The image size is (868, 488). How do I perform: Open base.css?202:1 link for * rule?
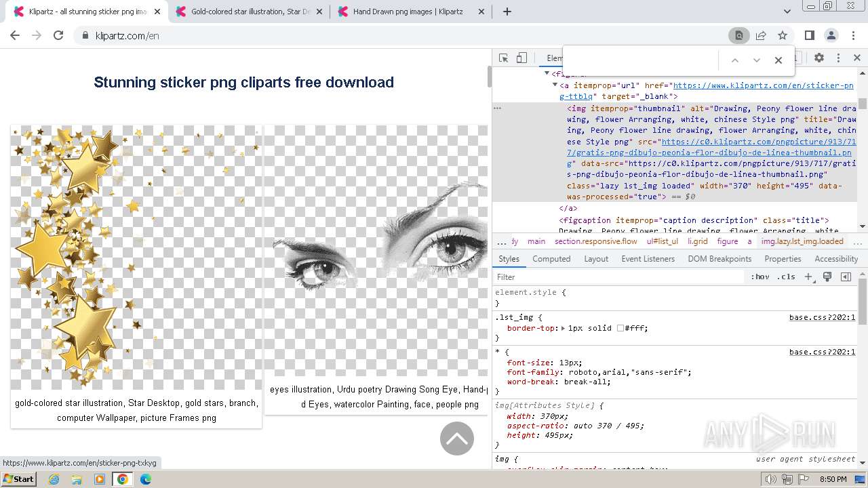[822, 352]
